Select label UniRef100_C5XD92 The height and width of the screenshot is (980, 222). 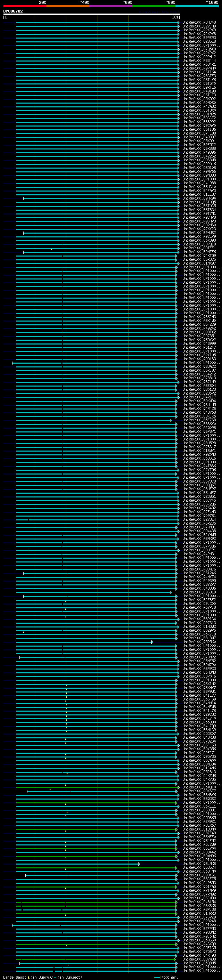[199, 99]
